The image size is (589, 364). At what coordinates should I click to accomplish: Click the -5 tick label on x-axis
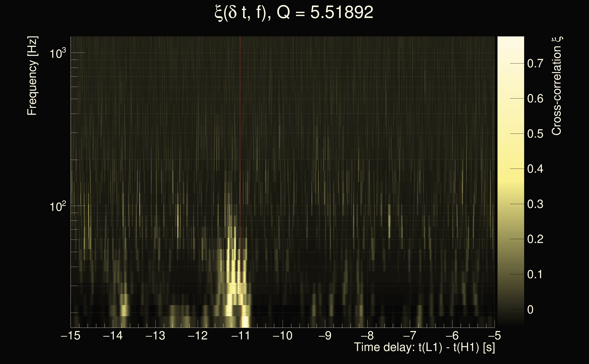tap(494, 336)
